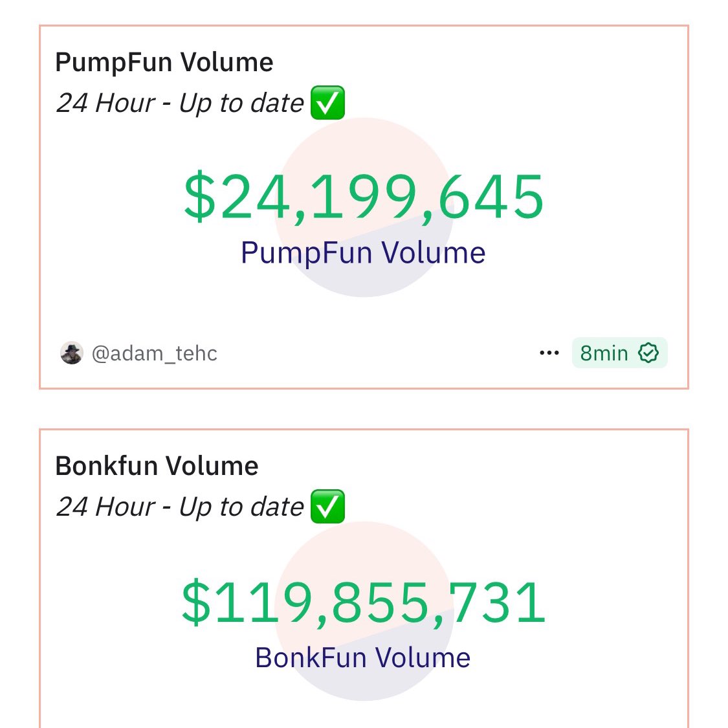Open @adam_tehc profile link
Viewport: 728px width, 728px height.
[x=155, y=353]
